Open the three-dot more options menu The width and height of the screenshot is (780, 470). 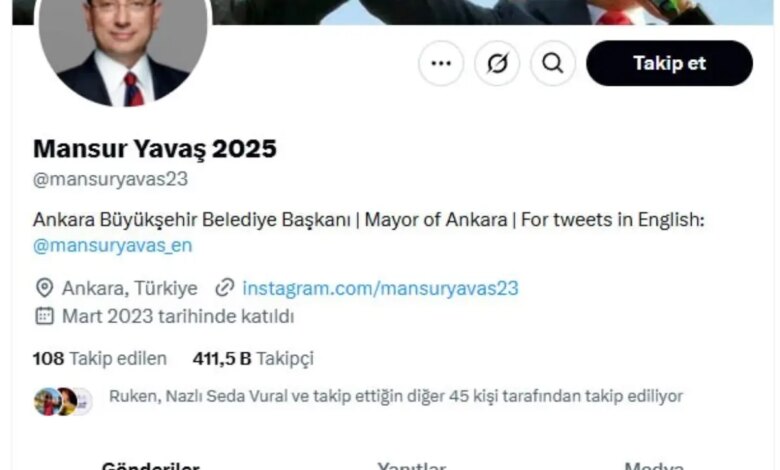pyautogui.click(x=441, y=63)
